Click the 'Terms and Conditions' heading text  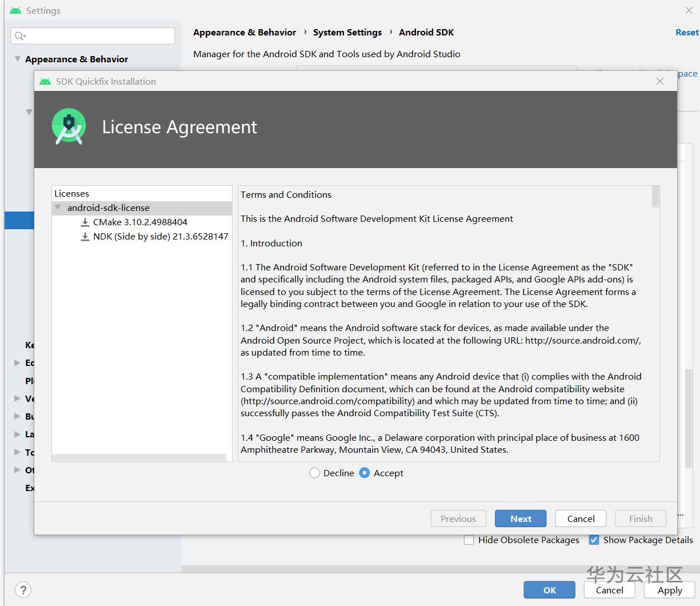tap(286, 194)
